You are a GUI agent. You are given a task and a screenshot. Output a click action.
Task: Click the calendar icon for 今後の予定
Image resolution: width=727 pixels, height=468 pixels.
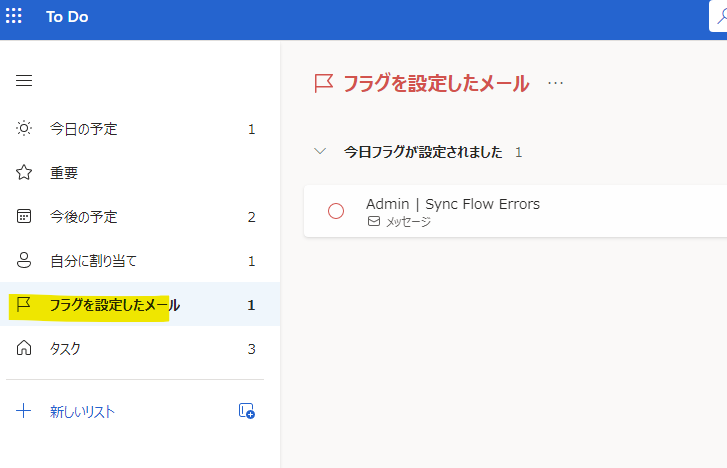pyautogui.click(x=24, y=216)
